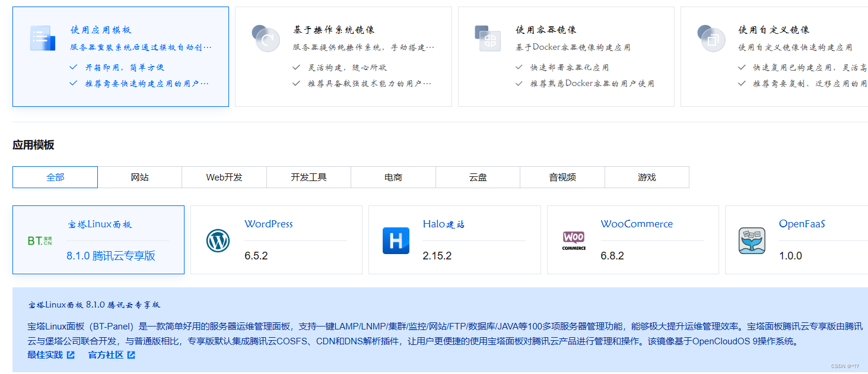This screenshot has width=868, height=374.
Task: Click the text 灵活构建，随心所欲
Action: [347, 68]
